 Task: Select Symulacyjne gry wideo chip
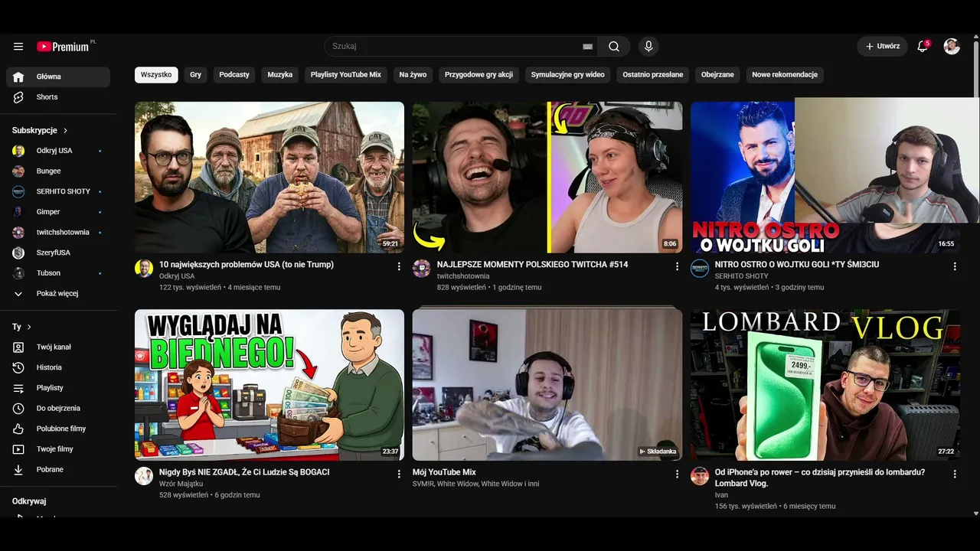(x=568, y=75)
